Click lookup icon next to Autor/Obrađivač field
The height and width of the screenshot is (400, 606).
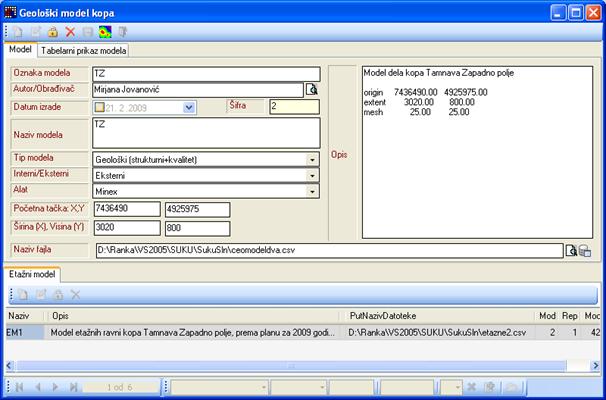[x=311, y=90]
